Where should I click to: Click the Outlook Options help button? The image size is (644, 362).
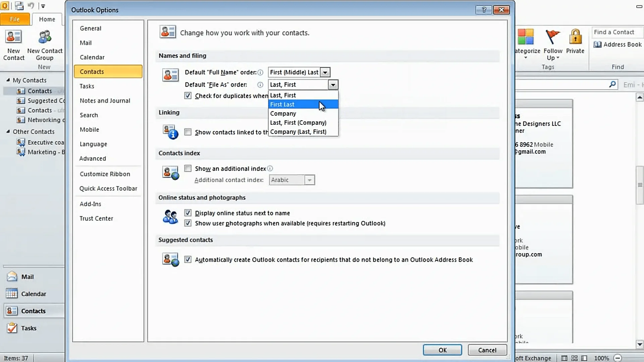tap(484, 10)
